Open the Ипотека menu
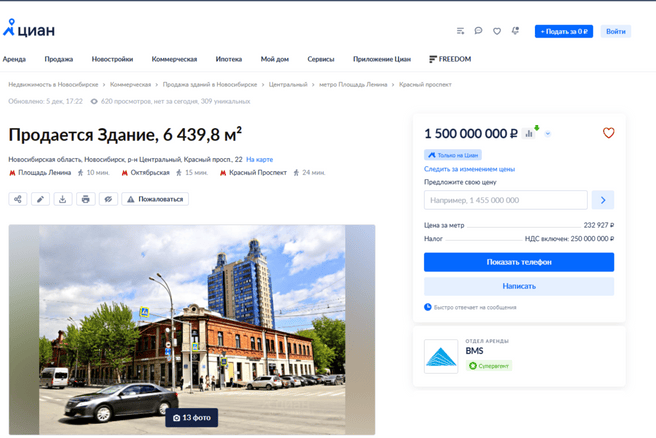This screenshot has width=656, height=438. coord(228,59)
